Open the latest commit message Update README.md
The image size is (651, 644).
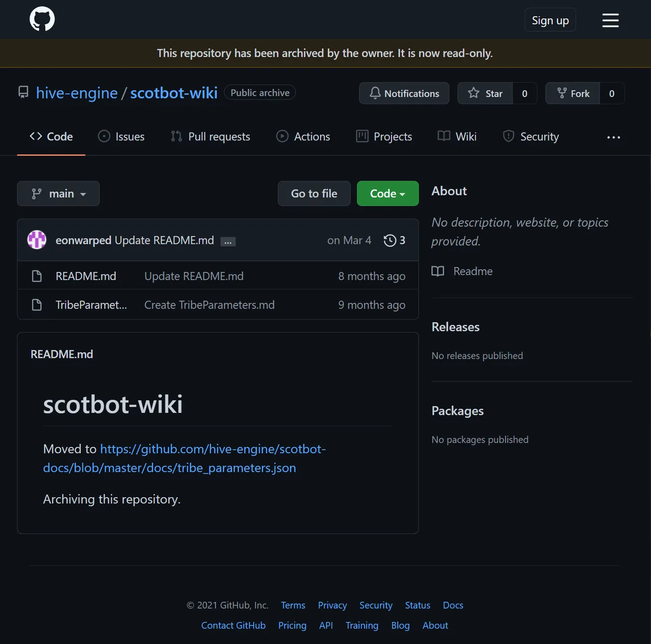click(x=164, y=240)
